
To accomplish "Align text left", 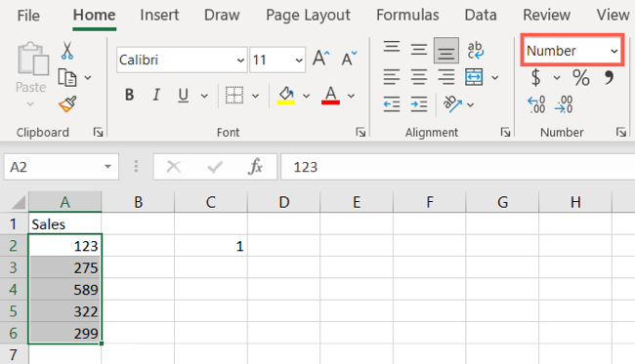I will coord(391,77).
